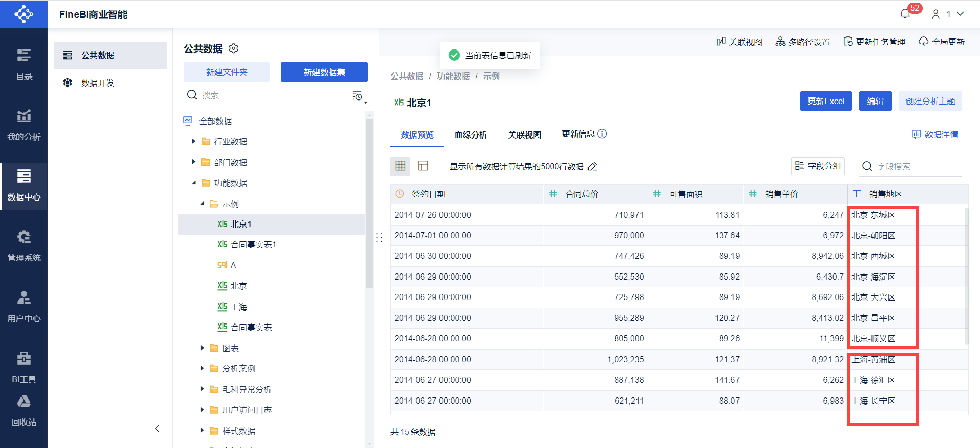Image resolution: width=980 pixels, height=448 pixels.
Task: Select 公共数据 in the left menu
Action: click(110, 55)
